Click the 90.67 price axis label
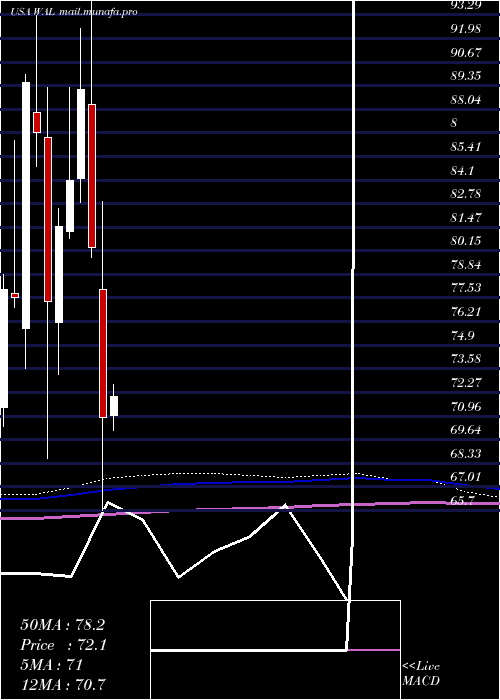This screenshot has height=700, width=500. pos(466,52)
